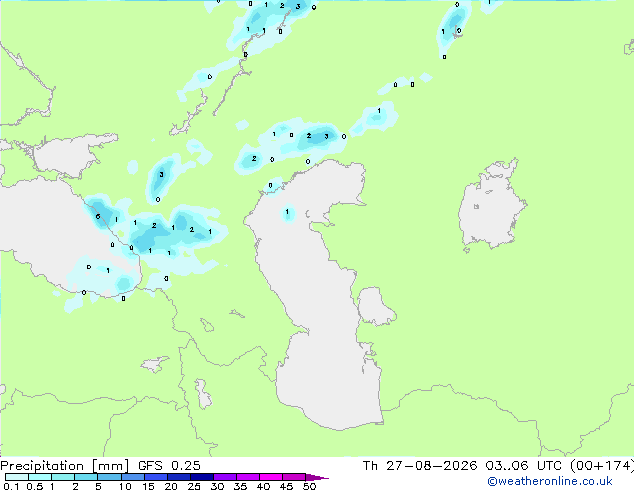Screen dimensions: 634x490
Task: Pick the 25–30 mm dark navy swatch
Action: tap(202, 477)
